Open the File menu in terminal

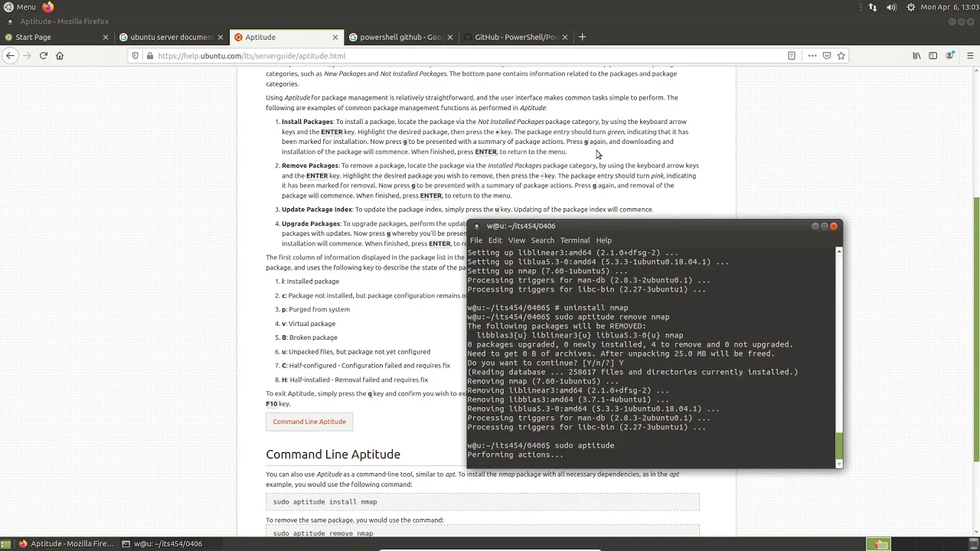pos(476,240)
